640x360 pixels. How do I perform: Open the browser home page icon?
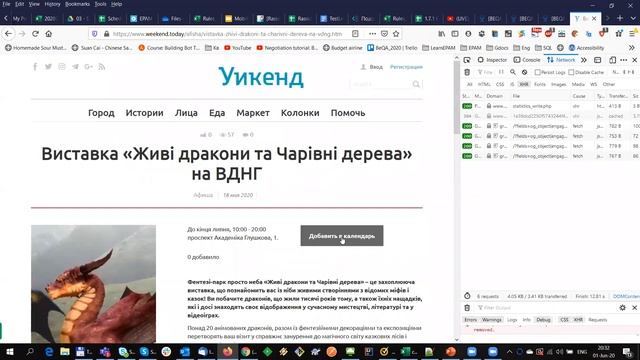point(49,34)
